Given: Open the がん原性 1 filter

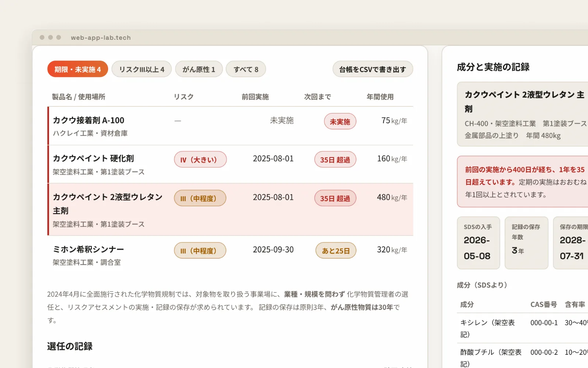Looking at the screenshot, I should (x=199, y=69).
